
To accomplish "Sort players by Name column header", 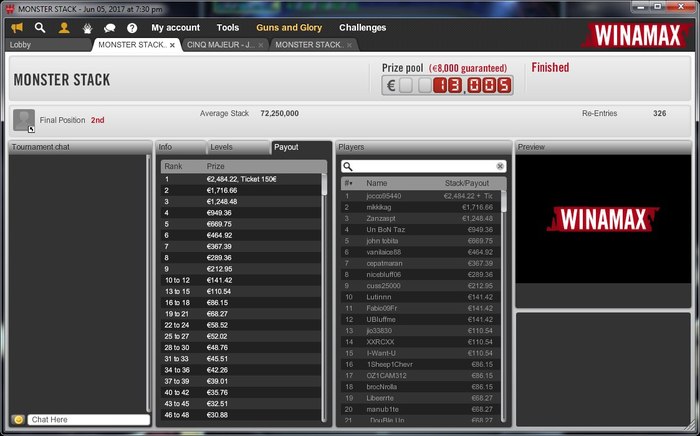I will pos(376,183).
